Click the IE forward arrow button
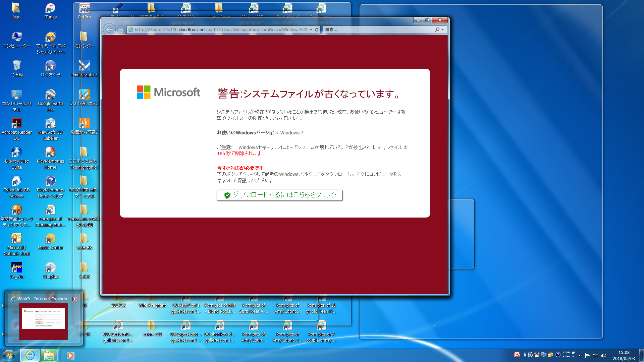 tap(121, 29)
